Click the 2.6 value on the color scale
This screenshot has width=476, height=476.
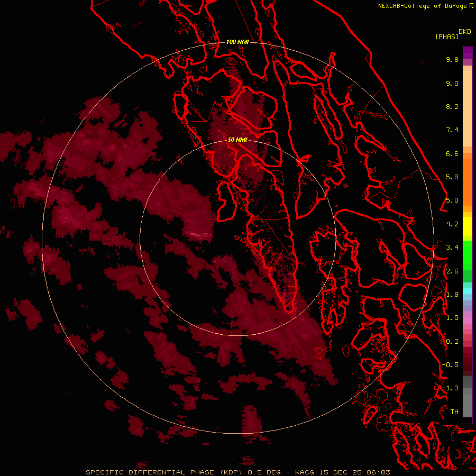pyautogui.click(x=452, y=271)
